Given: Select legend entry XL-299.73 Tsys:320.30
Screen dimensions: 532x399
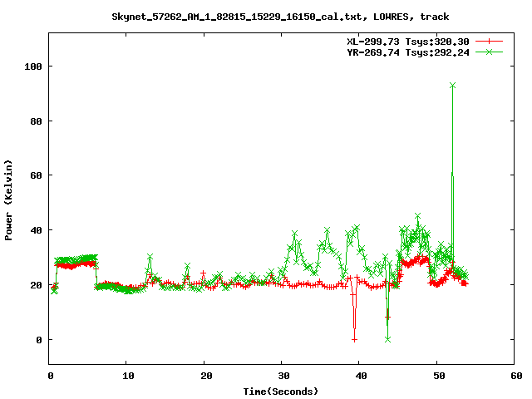Looking at the screenshot, I should tap(408, 42).
